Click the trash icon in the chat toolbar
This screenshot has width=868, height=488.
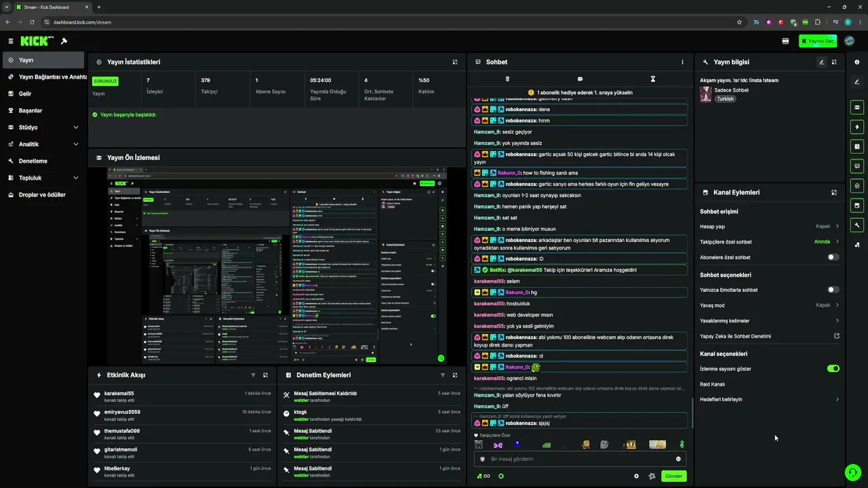click(x=507, y=79)
